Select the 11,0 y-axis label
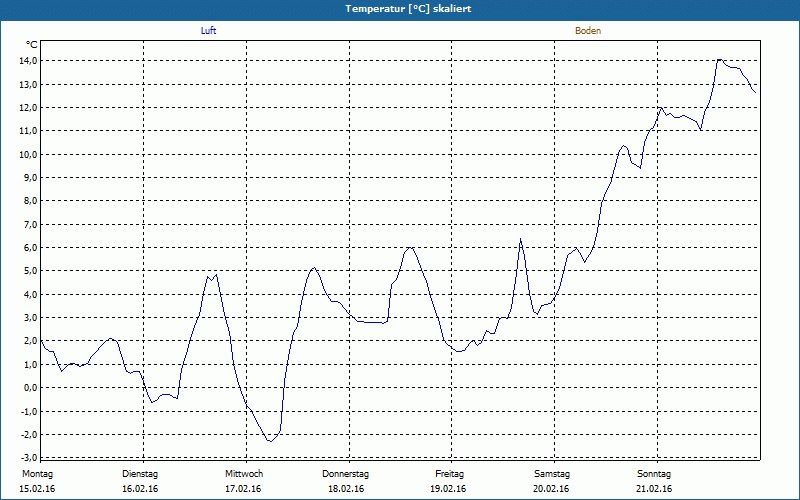 29,131
